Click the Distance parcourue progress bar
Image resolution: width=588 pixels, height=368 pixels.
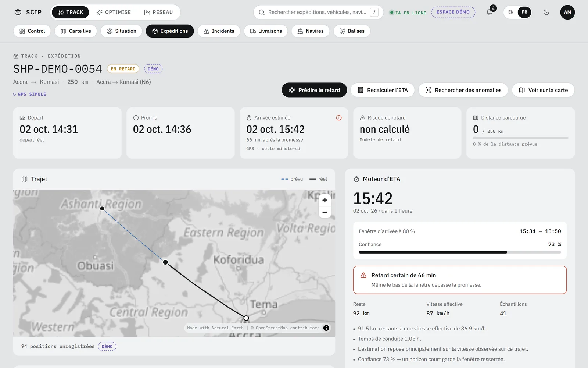click(x=520, y=138)
